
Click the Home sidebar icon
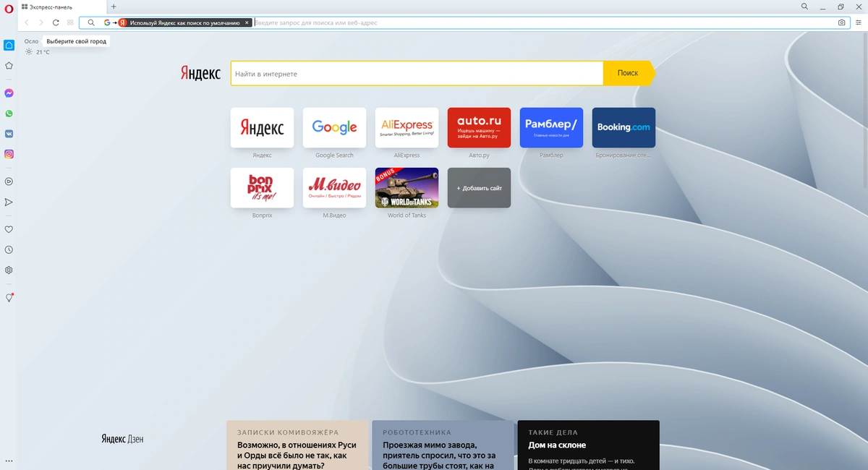(x=9, y=45)
